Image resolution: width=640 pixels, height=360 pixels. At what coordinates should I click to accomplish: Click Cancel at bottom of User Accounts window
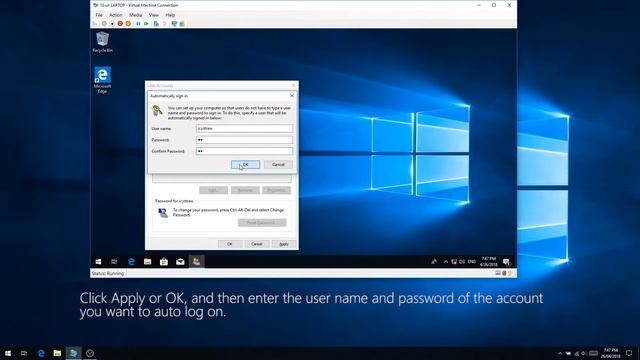(257, 244)
